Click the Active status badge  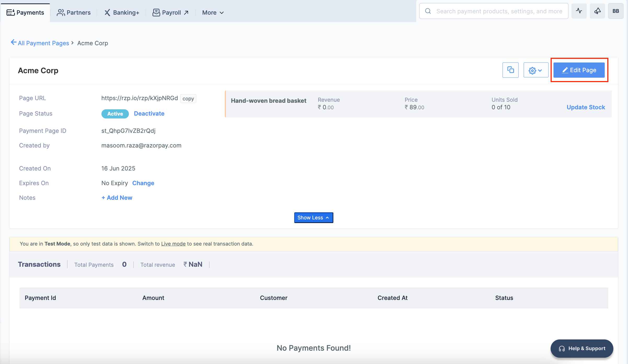pos(115,114)
